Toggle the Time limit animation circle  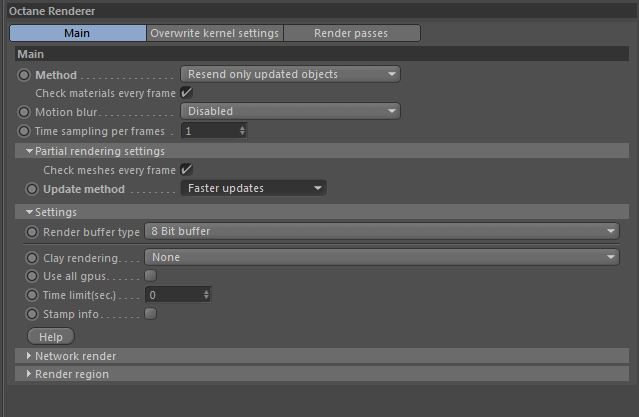32,295
